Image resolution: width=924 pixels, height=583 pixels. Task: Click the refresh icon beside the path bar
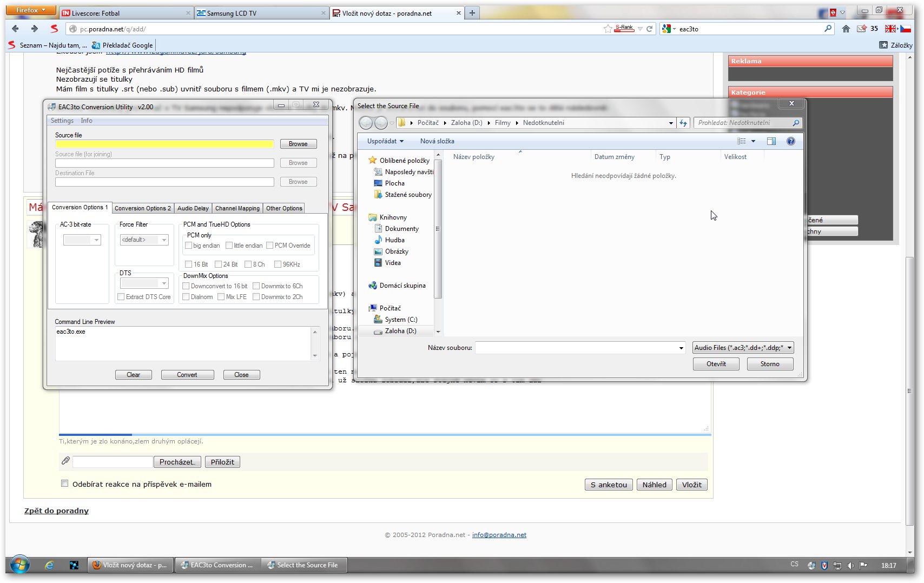pos(683,123)
